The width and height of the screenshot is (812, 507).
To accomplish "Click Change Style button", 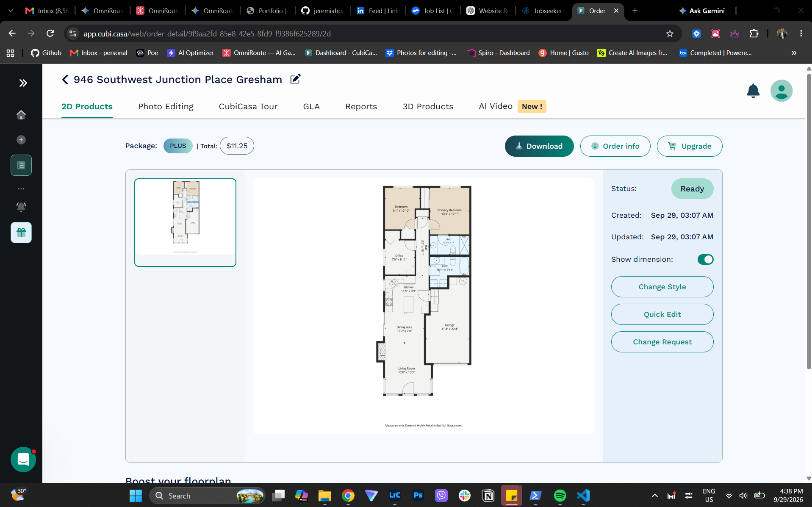I will [662, 287].
